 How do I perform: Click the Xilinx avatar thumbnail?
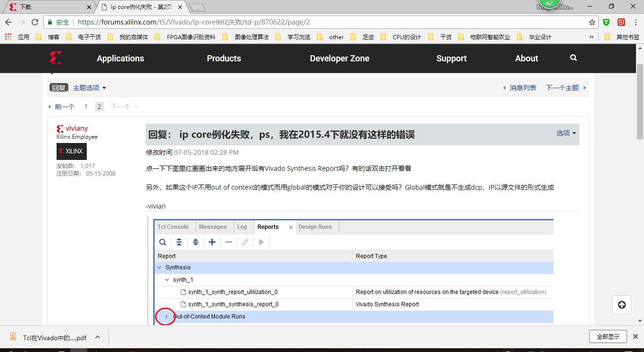click(72, 151)
